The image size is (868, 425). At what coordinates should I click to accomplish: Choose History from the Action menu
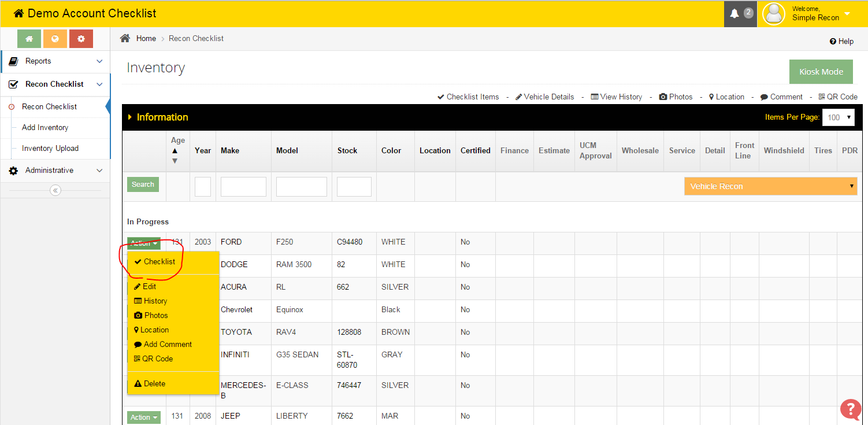click(x=151, y=301)
